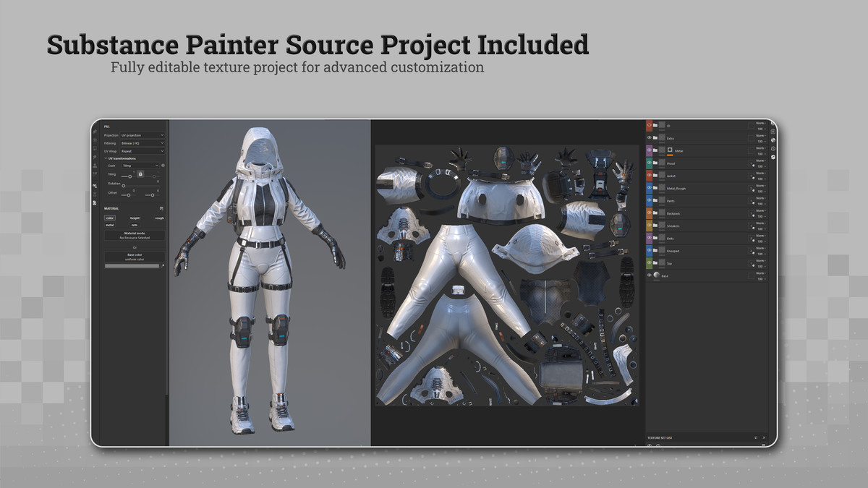Close the Texture Set List panel
This screenshot has width=868, height=488.
(764, 437)
